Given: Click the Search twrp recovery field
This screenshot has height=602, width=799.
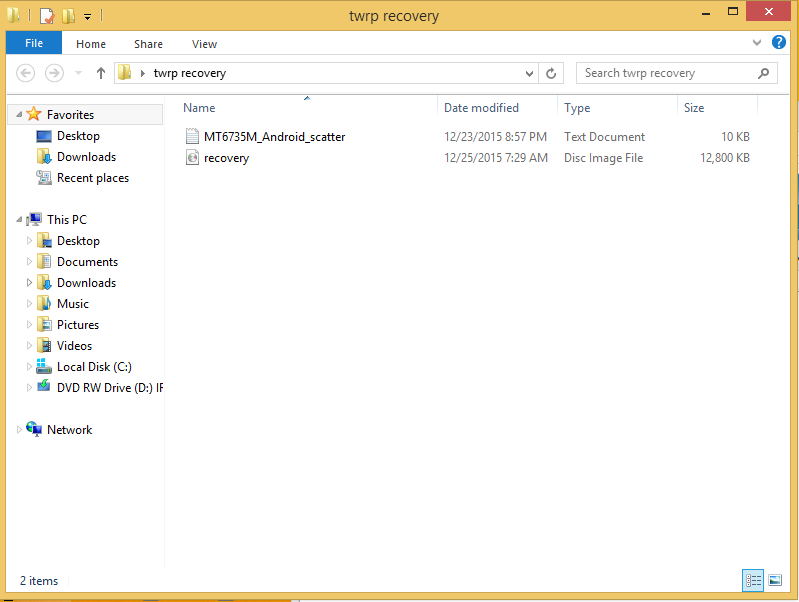Looking at the screenshot, I should pos(676,73).
